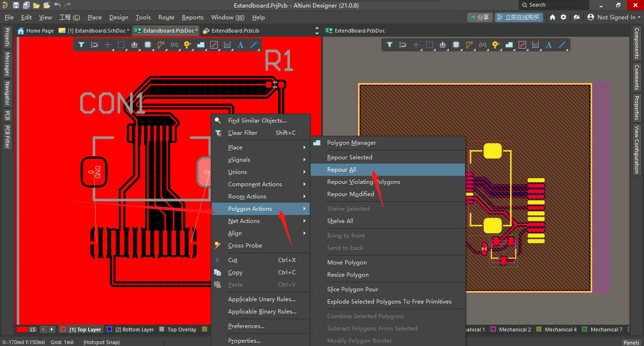644x346 pixels.
Task: Click the place string A icon in right toolbar
Action: tap(549, 45)
